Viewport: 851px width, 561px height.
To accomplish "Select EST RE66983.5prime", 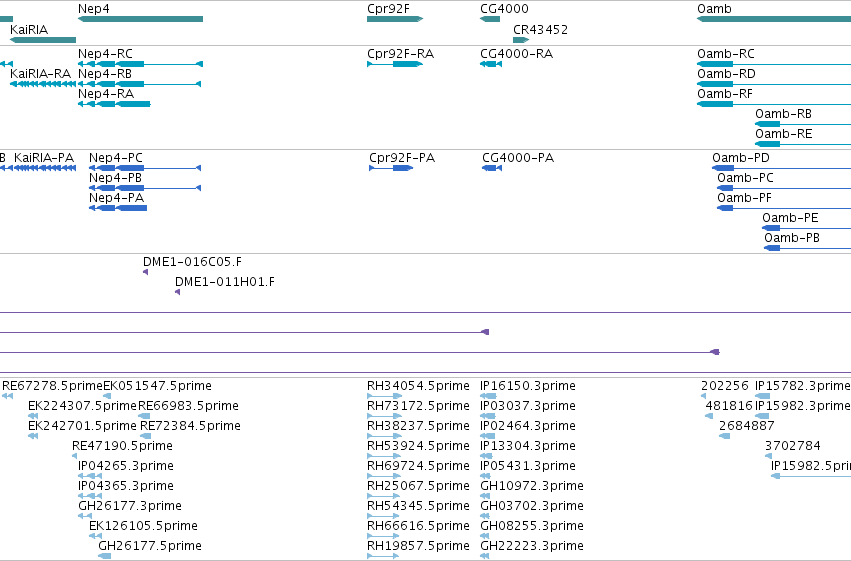I will click(144, 416).
